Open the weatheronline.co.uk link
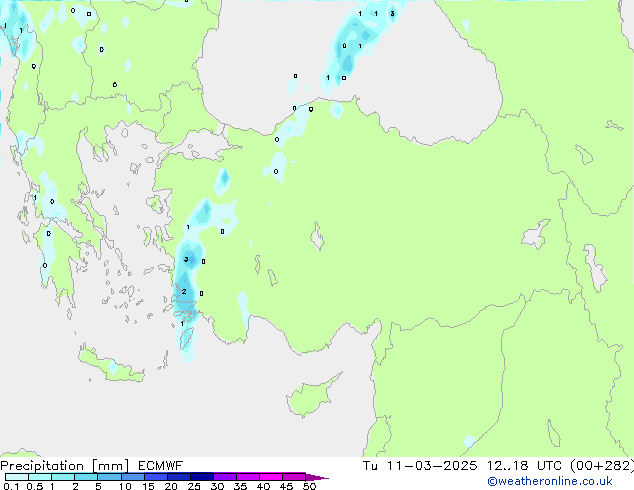Image resolution: width=634 pixels, height=490 pixels. point(549,481)
